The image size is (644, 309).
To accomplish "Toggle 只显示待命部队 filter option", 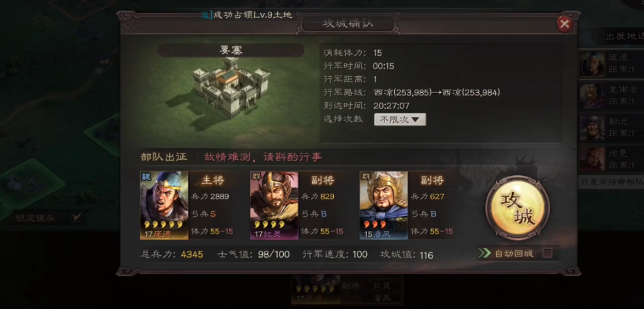I will (612, 182).
